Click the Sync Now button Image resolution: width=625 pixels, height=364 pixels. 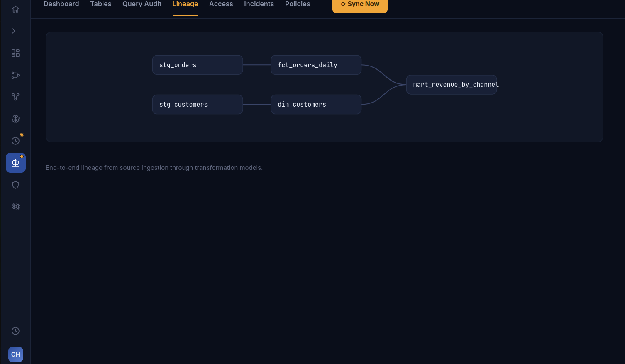tap(360, 5)
